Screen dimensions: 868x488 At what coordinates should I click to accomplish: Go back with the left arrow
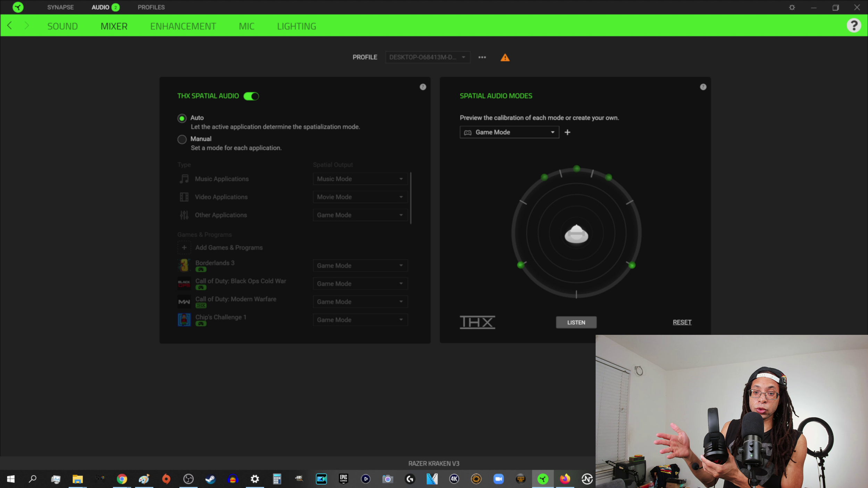pyautogui.click(x=10, y=25)
